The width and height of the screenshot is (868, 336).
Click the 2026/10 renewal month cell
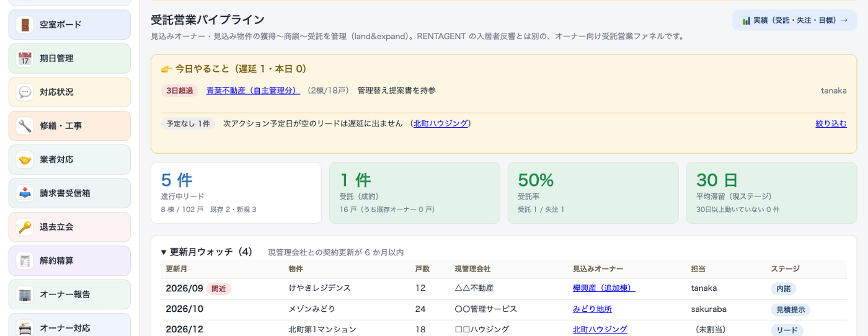point(184,309)
